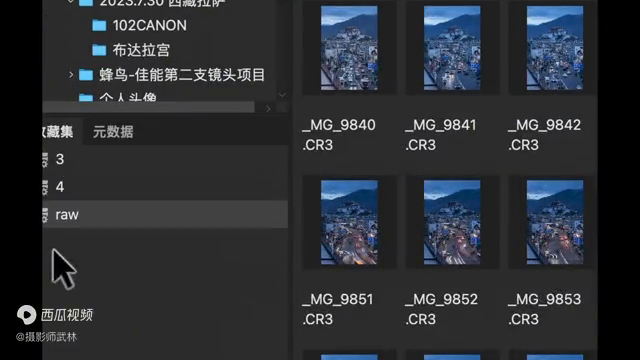This screenshot has width=640, height=360.
Task: Select the 布达拉宫 folder icon
Action: [x=99, y=50]
